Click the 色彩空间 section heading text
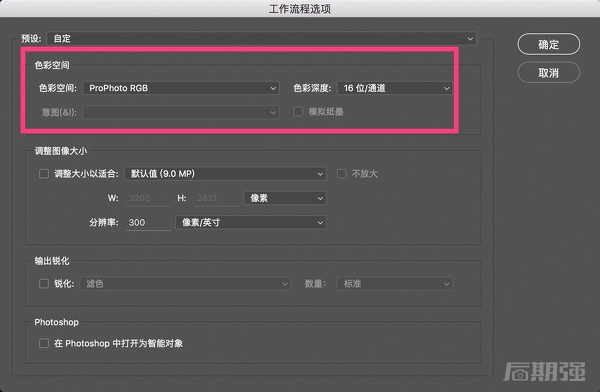The height and width of the screenshot is (392, 600). pyautogui.click(x=52, y=65)
